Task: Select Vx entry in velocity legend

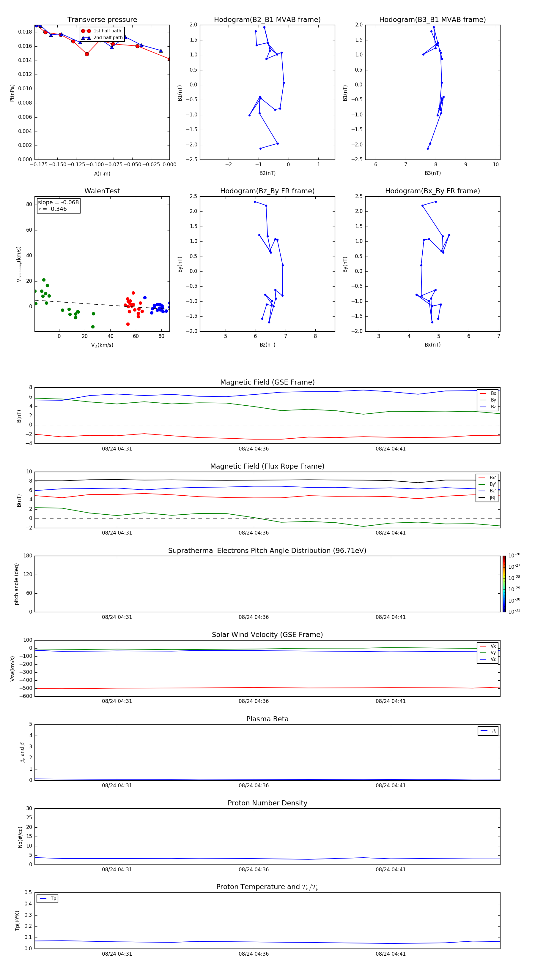Action: click(x=488, y=646)
